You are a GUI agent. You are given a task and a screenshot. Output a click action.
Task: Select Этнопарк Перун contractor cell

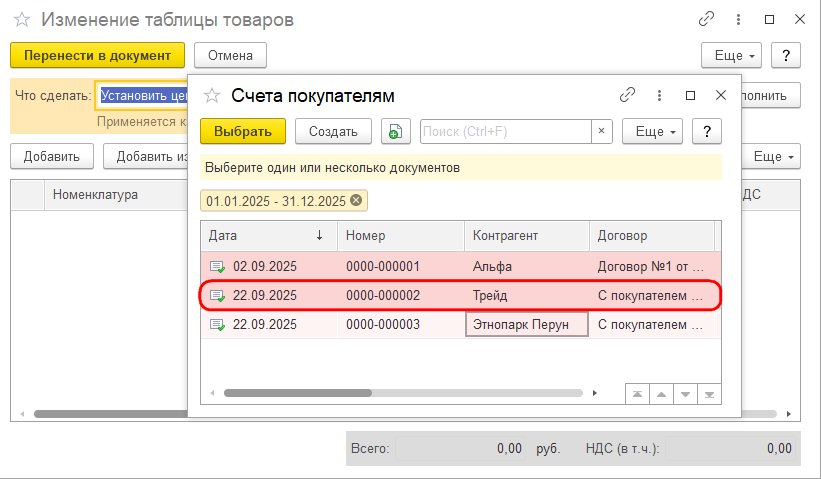[527, 325]
